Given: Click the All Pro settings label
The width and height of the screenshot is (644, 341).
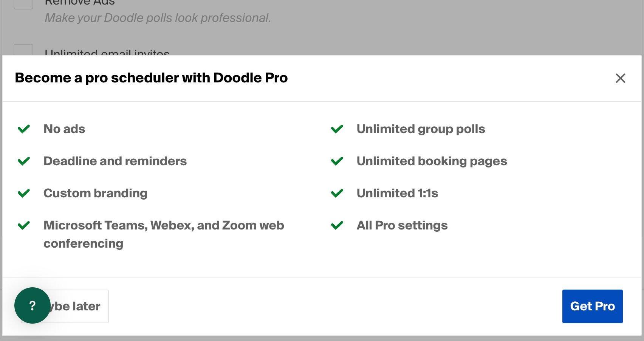Looking at the screenshot, I should click(402, 226).
